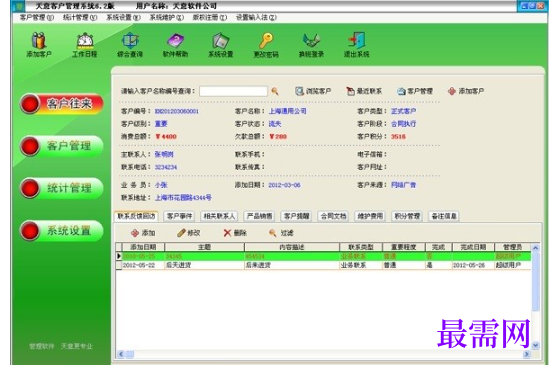The width and height of the screenshot is (549, 365).
Task: Open the 工作日程 clock icon
Action: tap(84, 44)
